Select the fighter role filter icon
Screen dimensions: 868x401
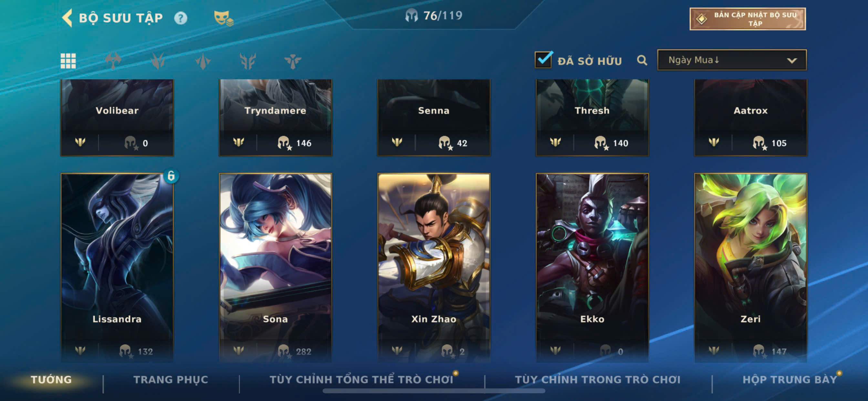pos(113,61)
